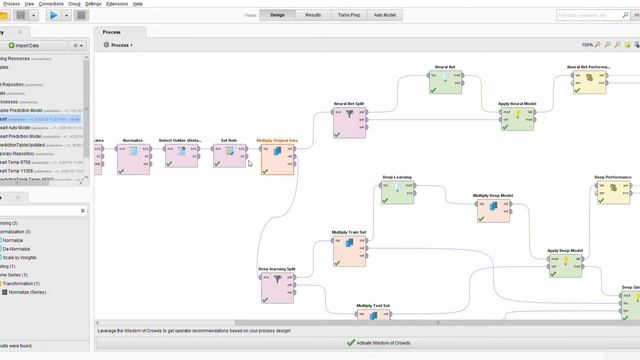Viewport: 640px width, 360px height.
Task: Save the process using the disk icon
Action: pos(20,16)
